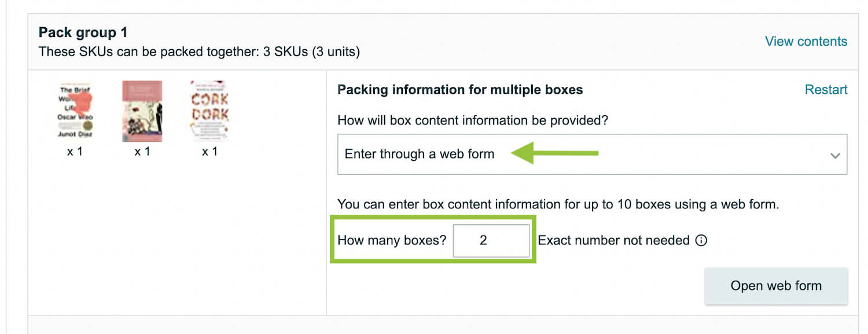Click the Pack group 1 heading

[x=83, y=32]
